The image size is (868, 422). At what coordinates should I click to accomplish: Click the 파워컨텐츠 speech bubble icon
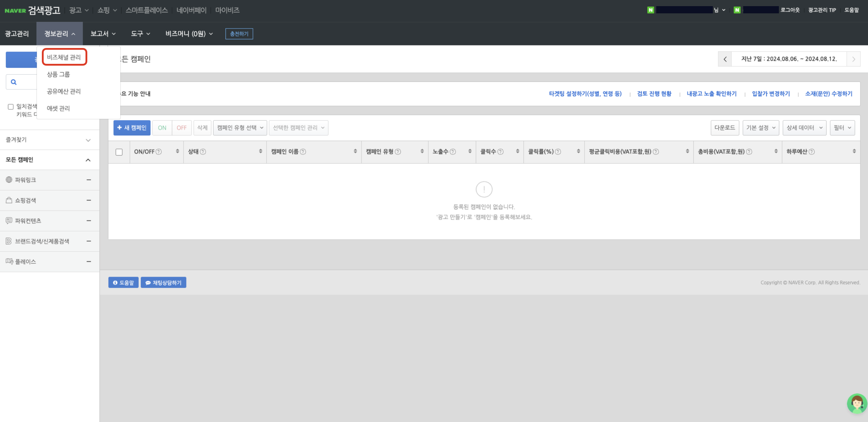pyautogui.click(x=9, y=221)
